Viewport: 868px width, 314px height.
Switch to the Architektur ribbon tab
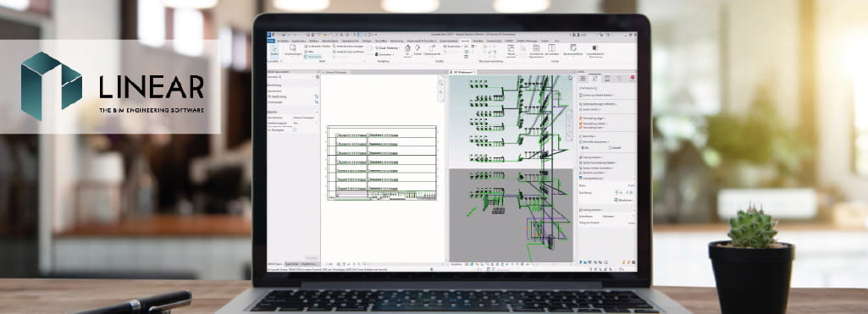283,41
